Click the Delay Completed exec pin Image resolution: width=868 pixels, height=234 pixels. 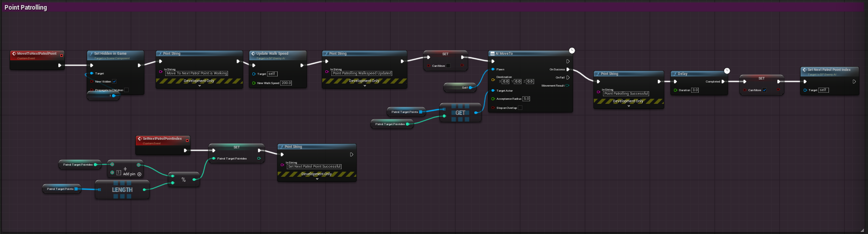point(723,82)
